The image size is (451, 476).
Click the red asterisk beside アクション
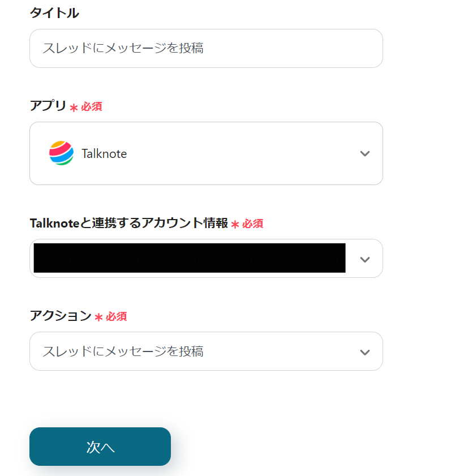(x=98, y=318)
